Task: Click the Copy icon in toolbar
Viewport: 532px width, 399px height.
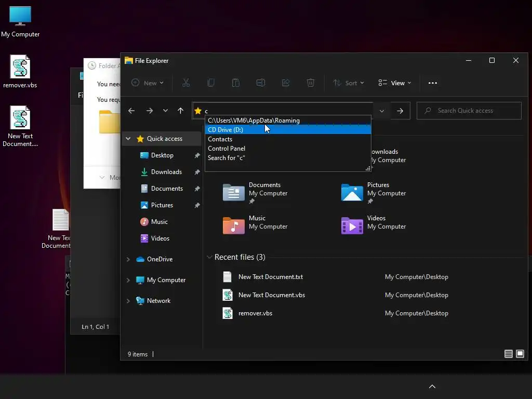Action: (x=211, y=83)
